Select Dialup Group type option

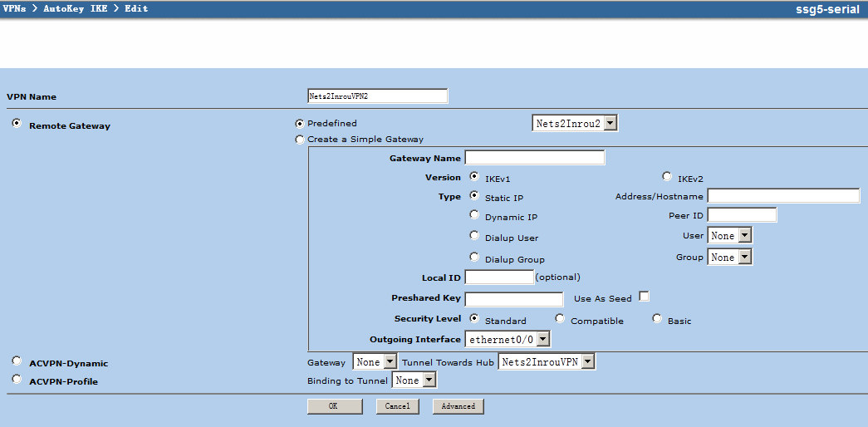tap(474, 258)
